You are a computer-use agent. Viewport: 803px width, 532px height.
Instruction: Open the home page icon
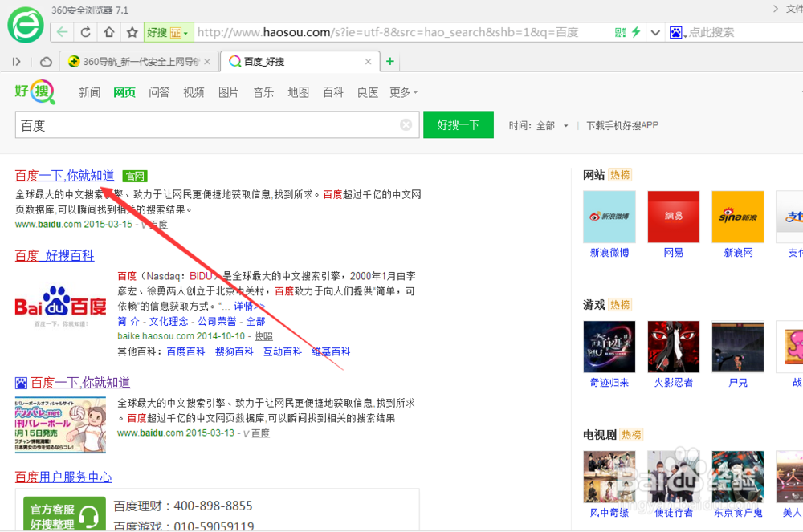pyautogui.click(x=109, y=32)
